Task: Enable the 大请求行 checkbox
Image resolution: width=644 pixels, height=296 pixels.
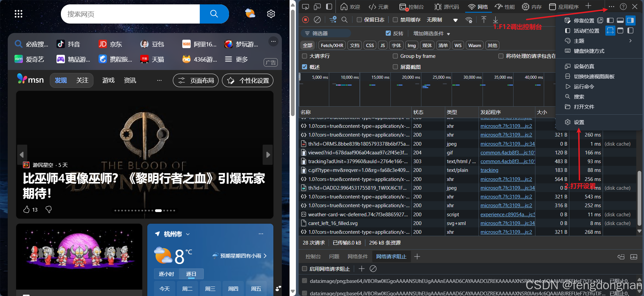Action: pyautogui.click(x=305, y=56)
